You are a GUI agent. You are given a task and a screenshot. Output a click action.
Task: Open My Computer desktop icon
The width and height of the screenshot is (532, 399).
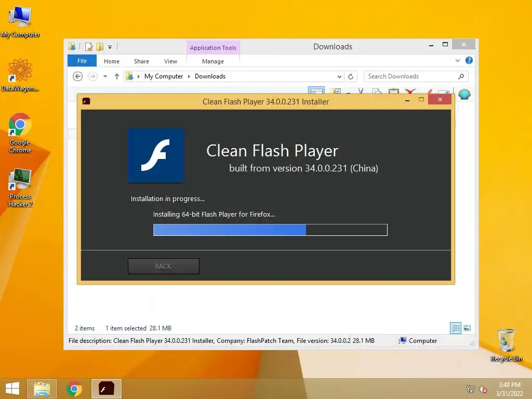click(x=20, y=22)
